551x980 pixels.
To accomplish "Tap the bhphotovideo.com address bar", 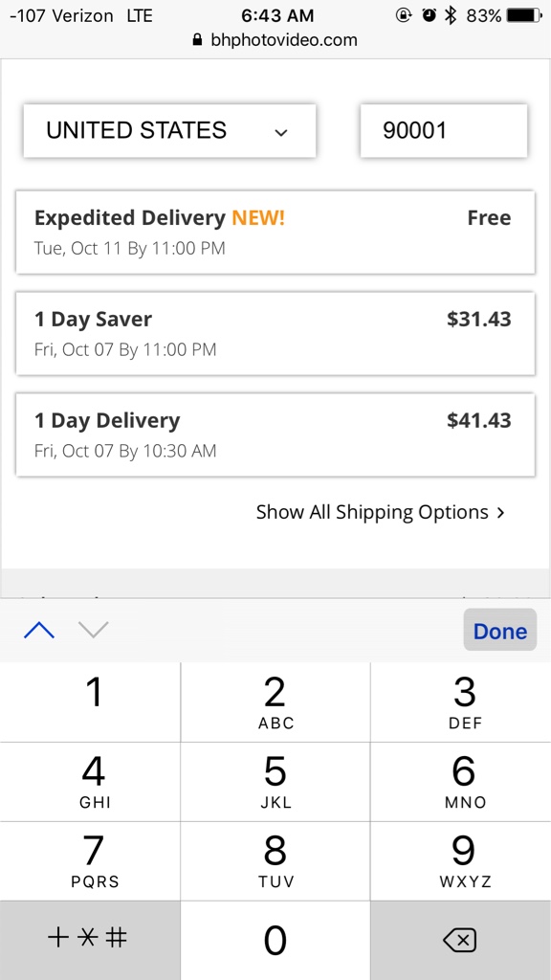I will pos(275,40).
